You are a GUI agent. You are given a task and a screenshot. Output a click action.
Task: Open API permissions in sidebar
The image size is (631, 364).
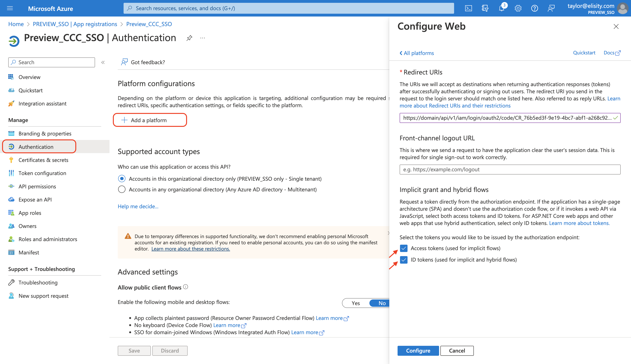37,187
